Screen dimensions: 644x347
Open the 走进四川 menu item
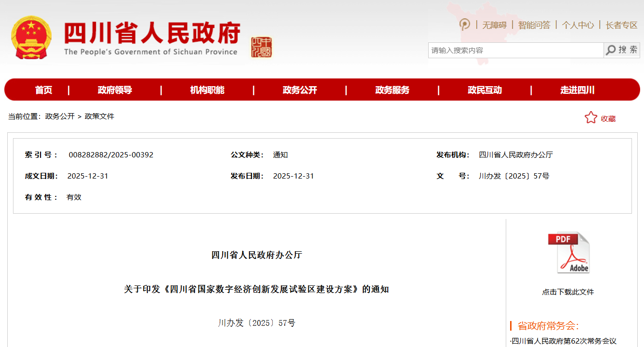click(577, 90)
